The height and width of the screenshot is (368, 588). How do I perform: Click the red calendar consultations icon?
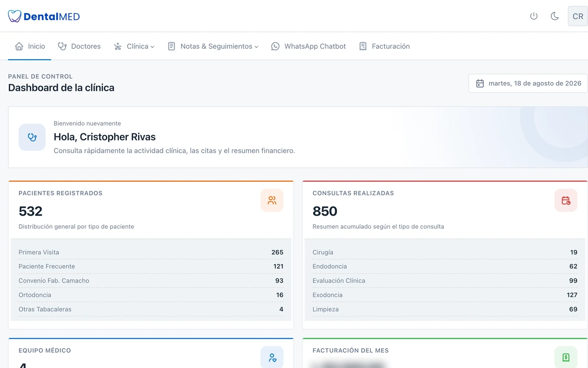pyautogui.click(x=566, y=200)
